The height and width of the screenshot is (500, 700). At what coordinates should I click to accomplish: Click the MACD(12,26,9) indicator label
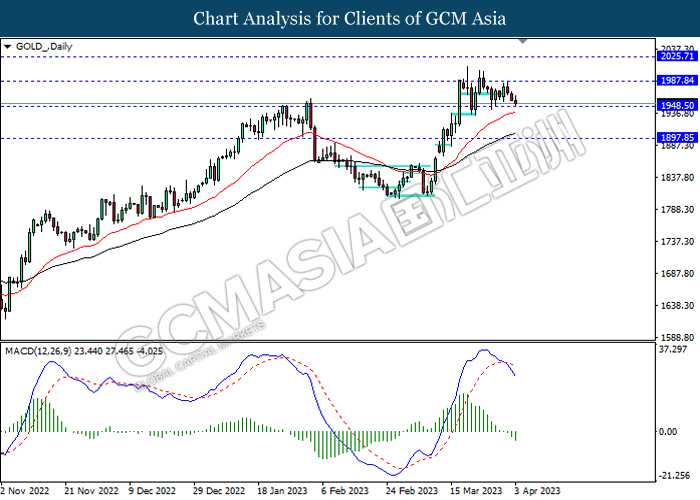[x=83, y=351]
